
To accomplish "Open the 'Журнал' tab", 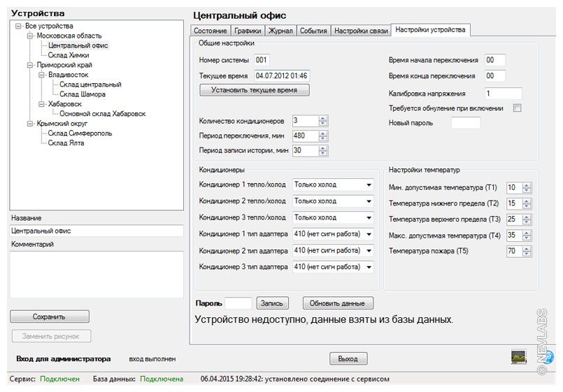I will point(280,31).
